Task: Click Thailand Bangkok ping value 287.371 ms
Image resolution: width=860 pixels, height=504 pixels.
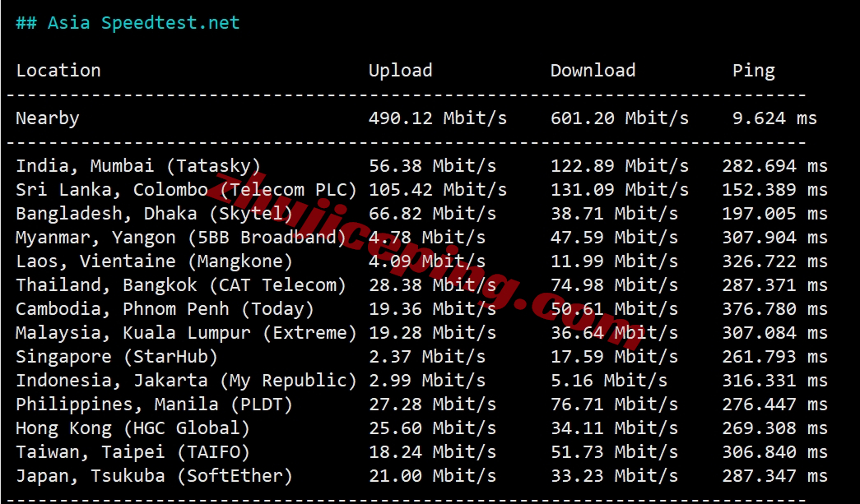Action: 774,285
